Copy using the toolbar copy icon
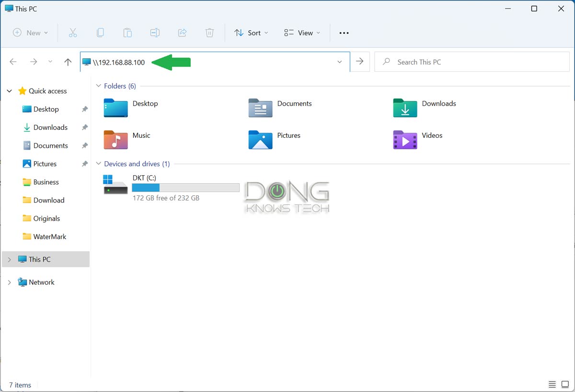The image size is (575, 392). (x=100, y=33)
